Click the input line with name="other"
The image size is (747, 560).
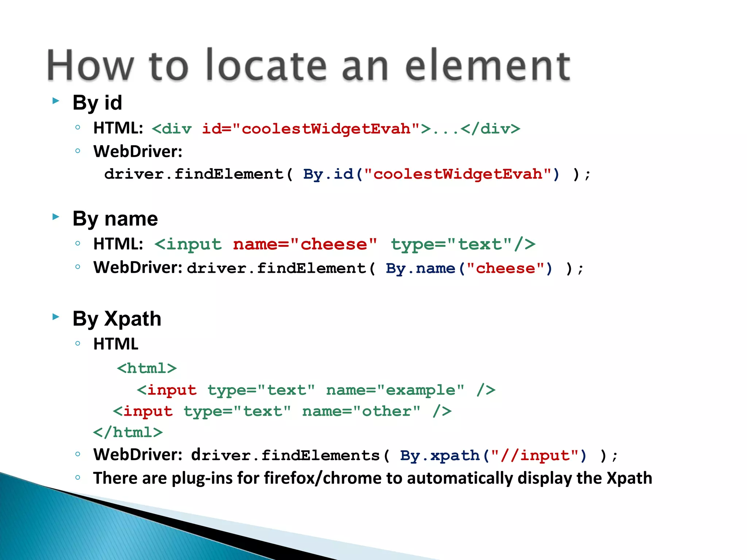(282, 411)
